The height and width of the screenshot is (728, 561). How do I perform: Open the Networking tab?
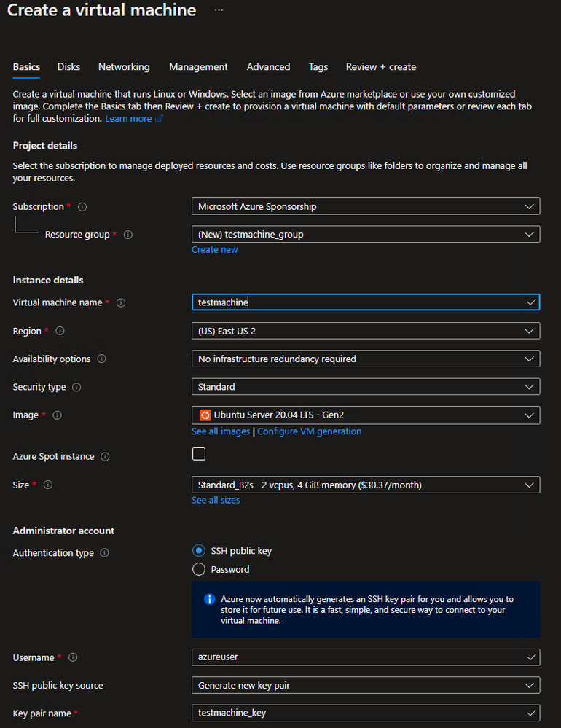coord(124,67)
